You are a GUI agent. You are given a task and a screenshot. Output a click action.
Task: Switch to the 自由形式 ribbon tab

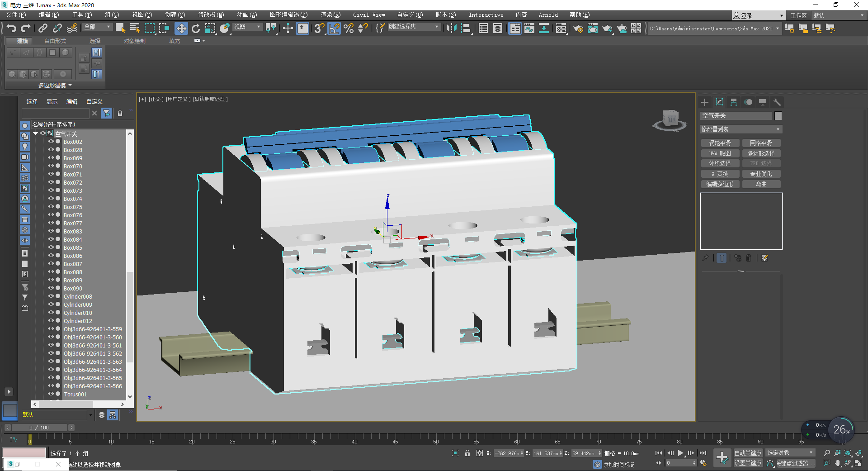coord(55,41)
